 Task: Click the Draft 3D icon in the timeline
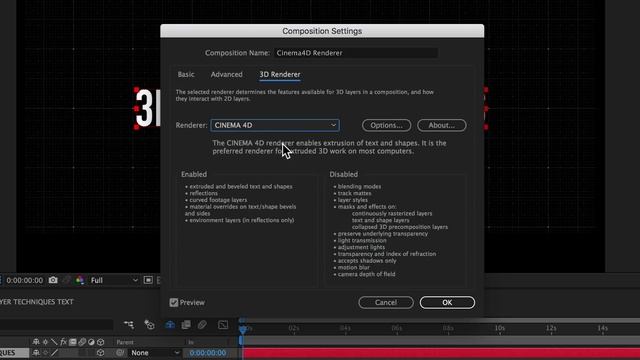coord(149,325)
